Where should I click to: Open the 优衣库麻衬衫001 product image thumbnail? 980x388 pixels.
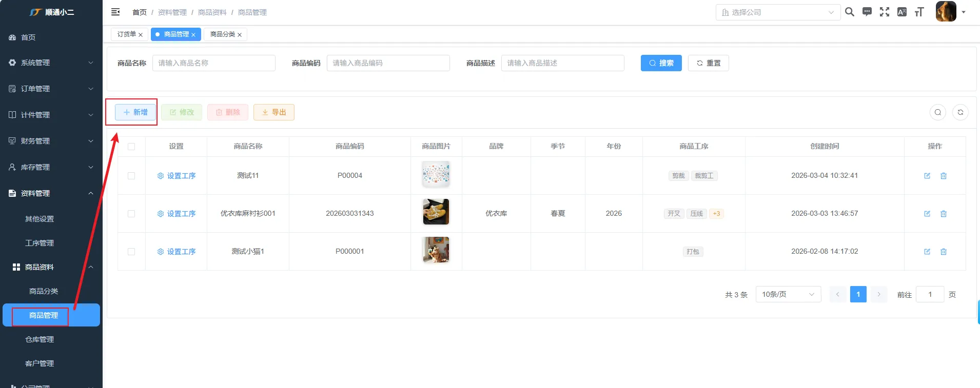[436, 212]
